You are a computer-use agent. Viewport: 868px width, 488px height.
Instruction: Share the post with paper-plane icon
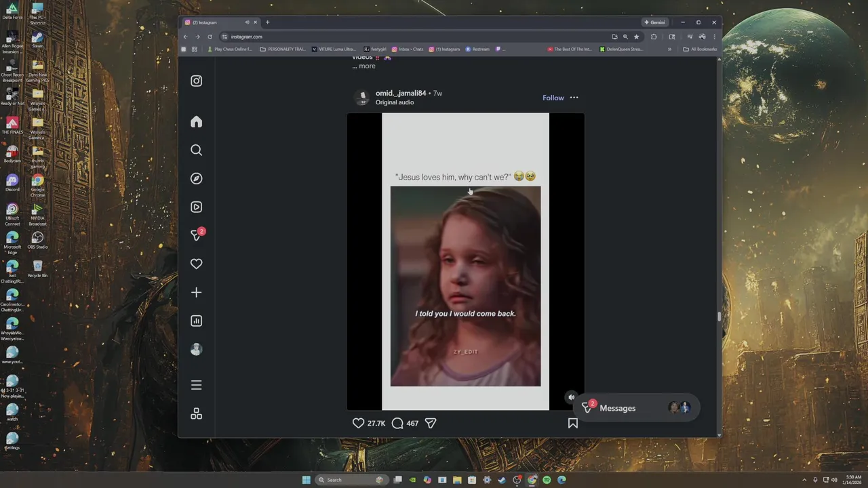point(431,423)
